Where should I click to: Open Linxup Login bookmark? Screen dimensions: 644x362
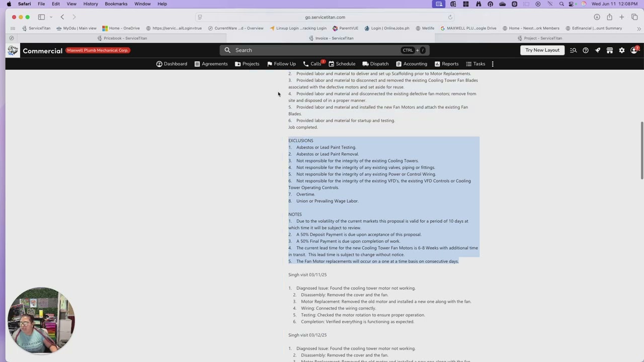tap(298, 28)
